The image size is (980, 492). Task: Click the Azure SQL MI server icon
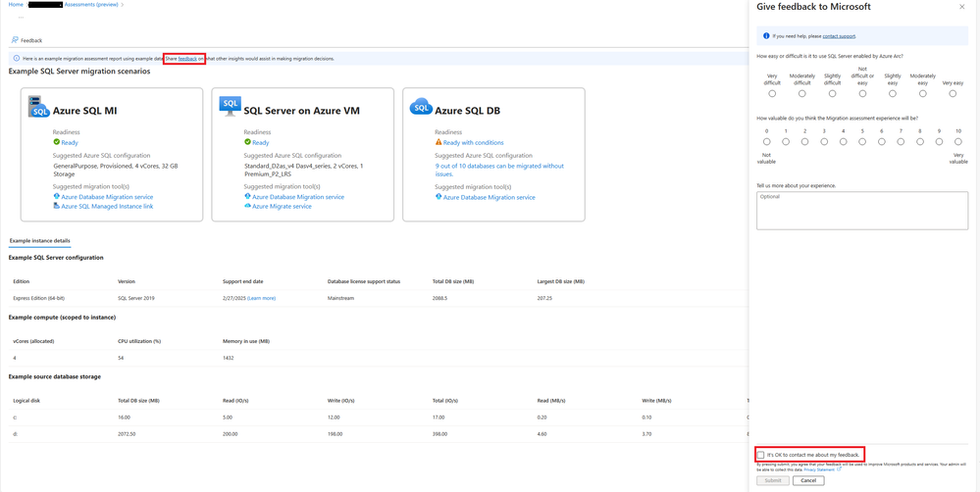[39, 107]
